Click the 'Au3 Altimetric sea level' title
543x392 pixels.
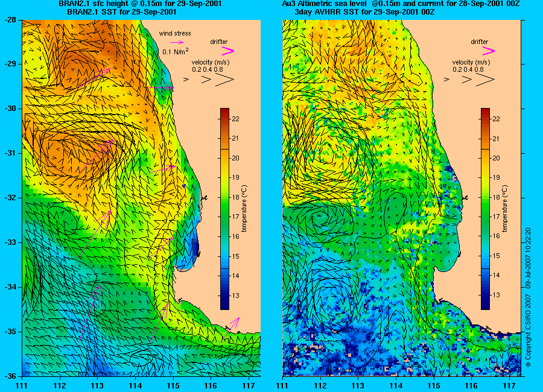pos(324,4)
